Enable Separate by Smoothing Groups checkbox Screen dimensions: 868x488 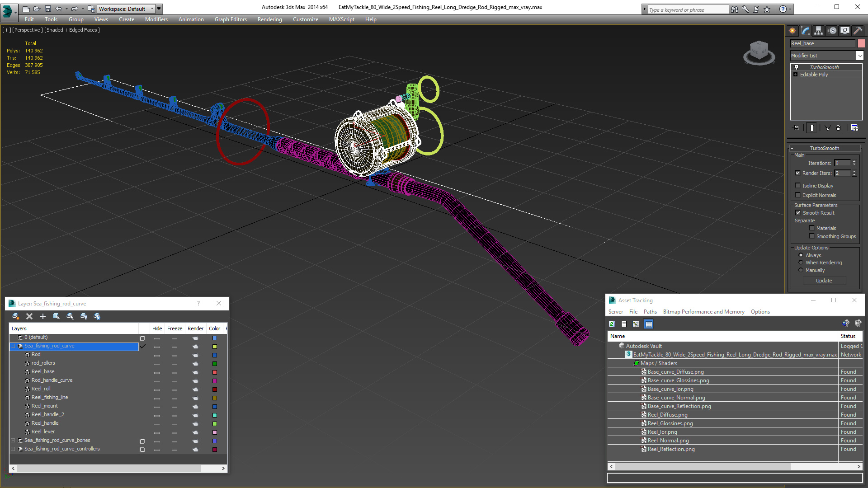[x=811, y=236]
